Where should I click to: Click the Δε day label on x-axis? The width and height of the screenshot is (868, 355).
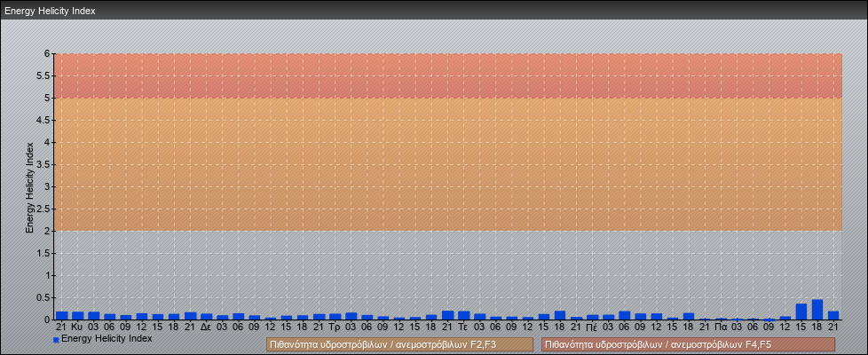point(206,327)
